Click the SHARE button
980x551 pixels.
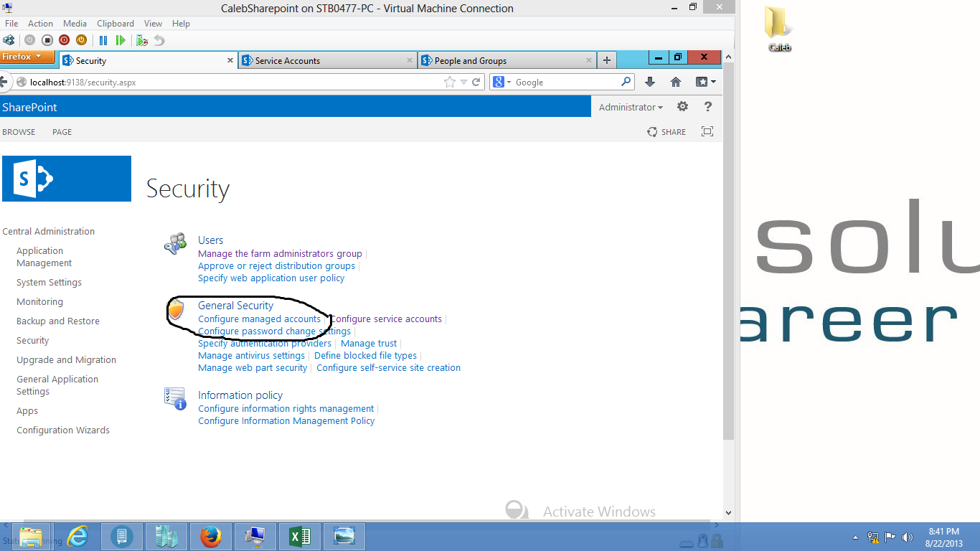click(666, 132)
